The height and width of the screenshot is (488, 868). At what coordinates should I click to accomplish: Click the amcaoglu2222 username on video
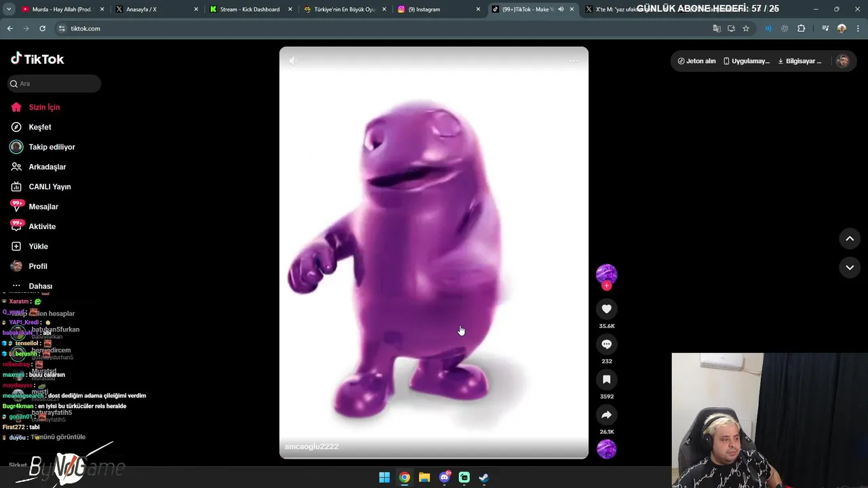click(311, 447)
